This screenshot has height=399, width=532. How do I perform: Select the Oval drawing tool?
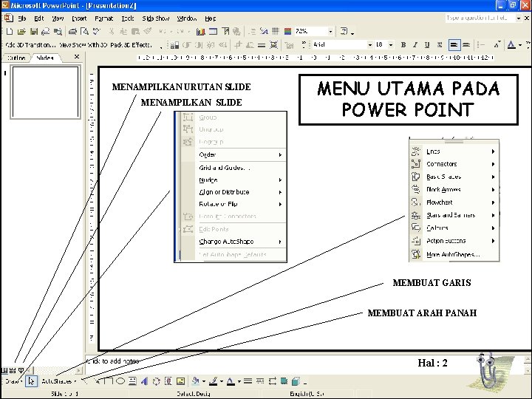coord(120,381)
